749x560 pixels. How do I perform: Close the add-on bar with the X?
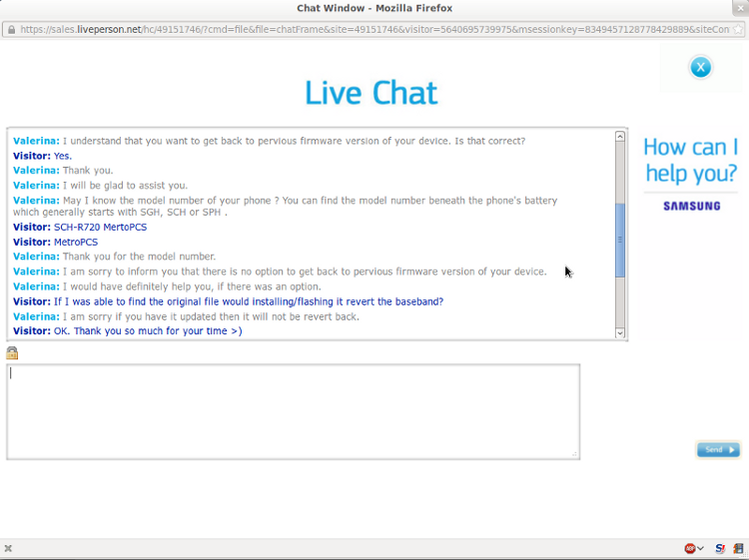[8, 549]
